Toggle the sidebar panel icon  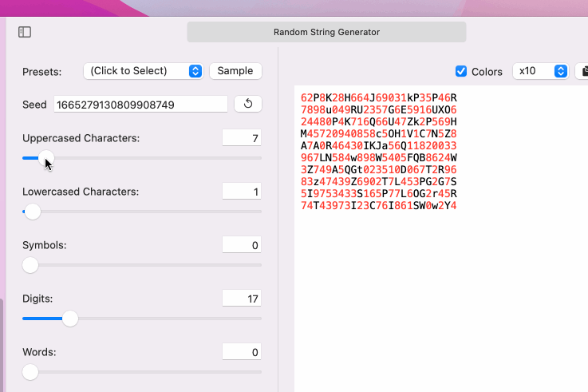coord(25,32)
